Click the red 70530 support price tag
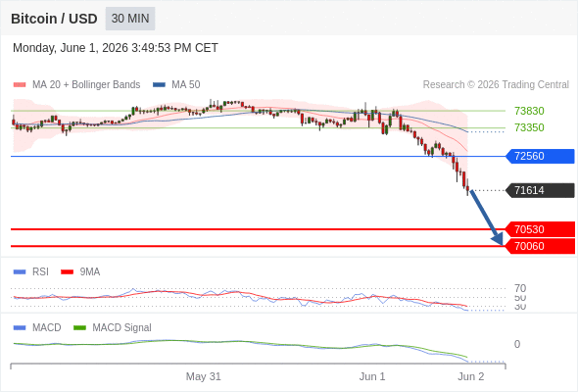Image resolution: width=578 pixels, height=392 pixels. pyautogui.click(x=540, y=229)
